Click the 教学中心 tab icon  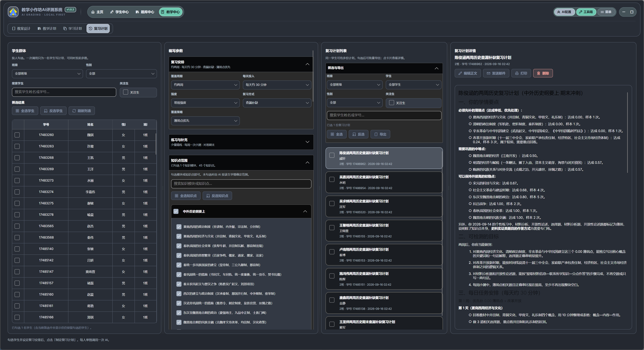[x=163, y=12]
